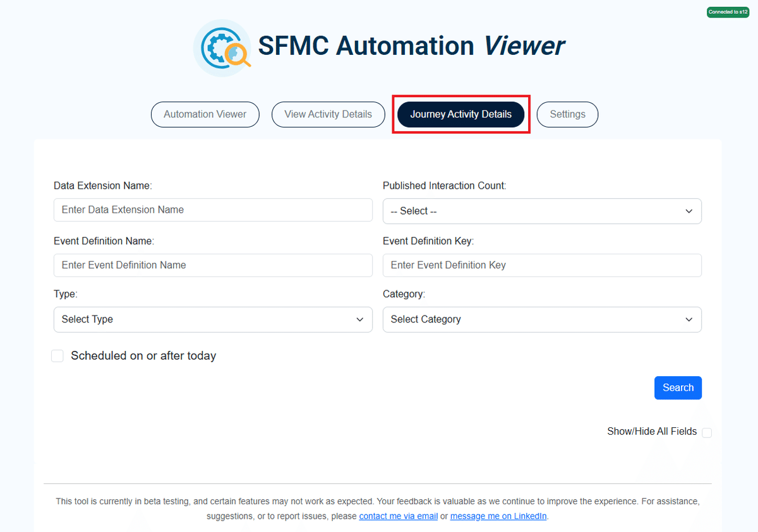Expand the chevron on the Category dropdown
Screen dimensions: 758x532
tap(689, 319)
